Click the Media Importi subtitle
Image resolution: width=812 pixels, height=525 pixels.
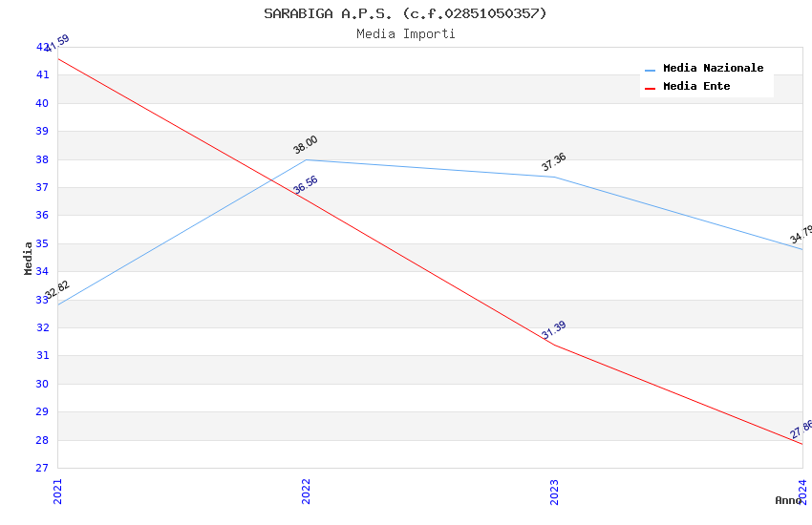tap(405, 34)
